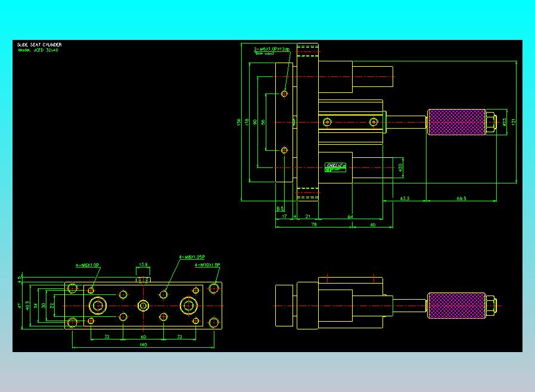Select the 4-M10x1.5P callout label
The image size is (535, 392).
pyautogui.click(x=207, y=265)
